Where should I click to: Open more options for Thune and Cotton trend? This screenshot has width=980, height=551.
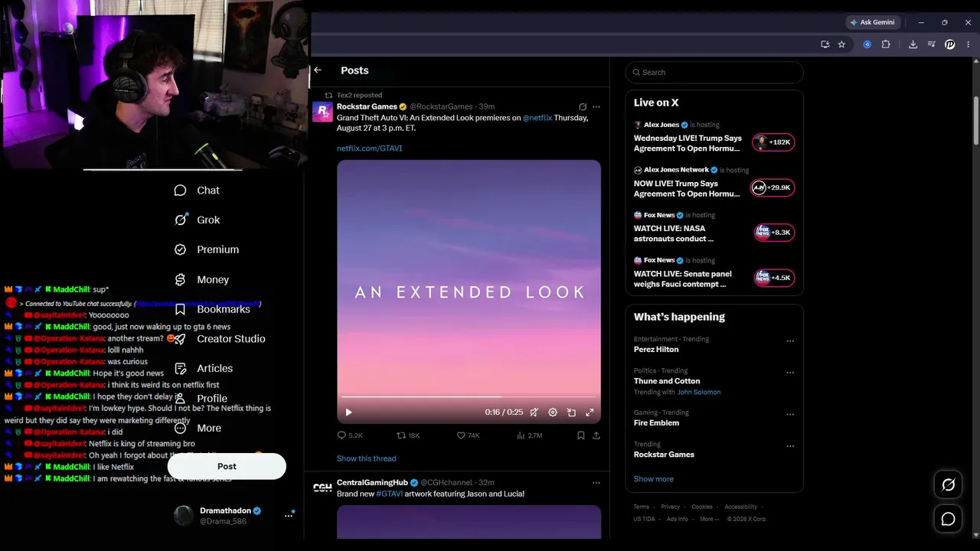(790, 373)
